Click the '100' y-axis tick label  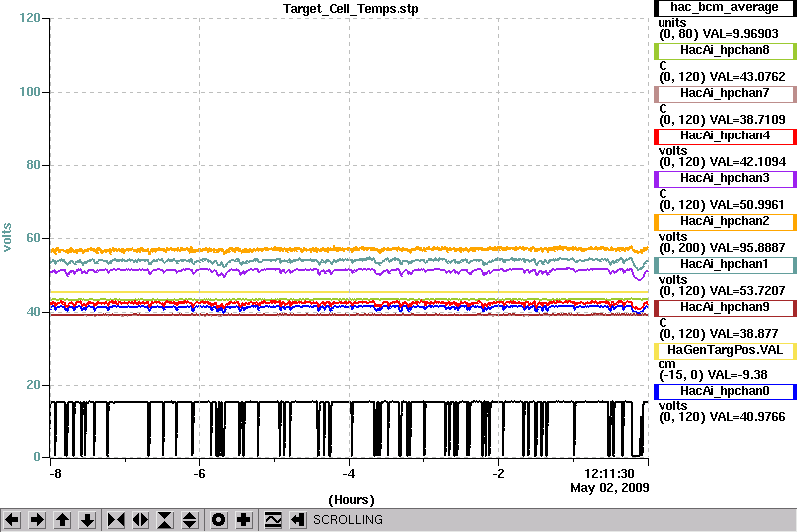pos(30,92)
